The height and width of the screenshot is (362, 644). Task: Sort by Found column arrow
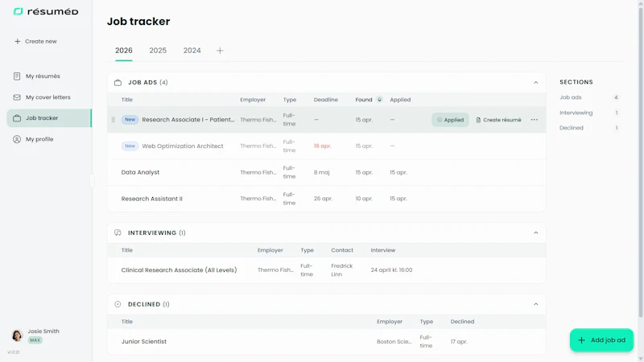[379, 100]
